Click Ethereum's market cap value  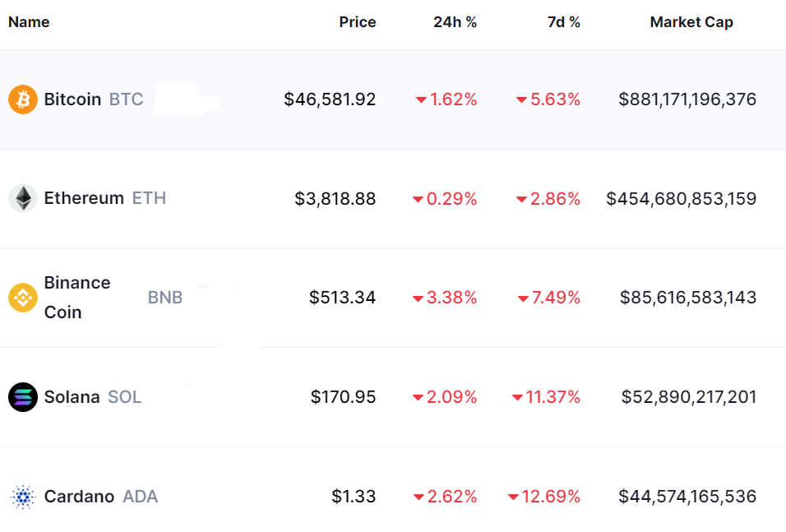681,199
